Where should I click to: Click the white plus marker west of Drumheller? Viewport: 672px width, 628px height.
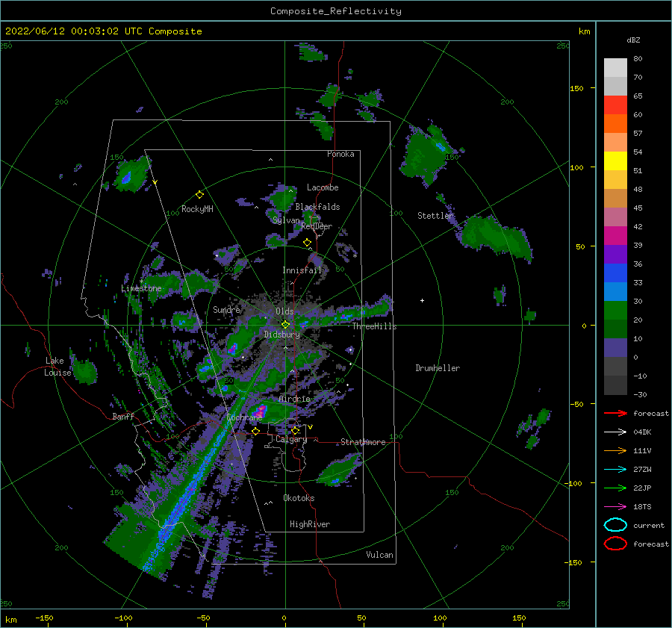[422, 300]
